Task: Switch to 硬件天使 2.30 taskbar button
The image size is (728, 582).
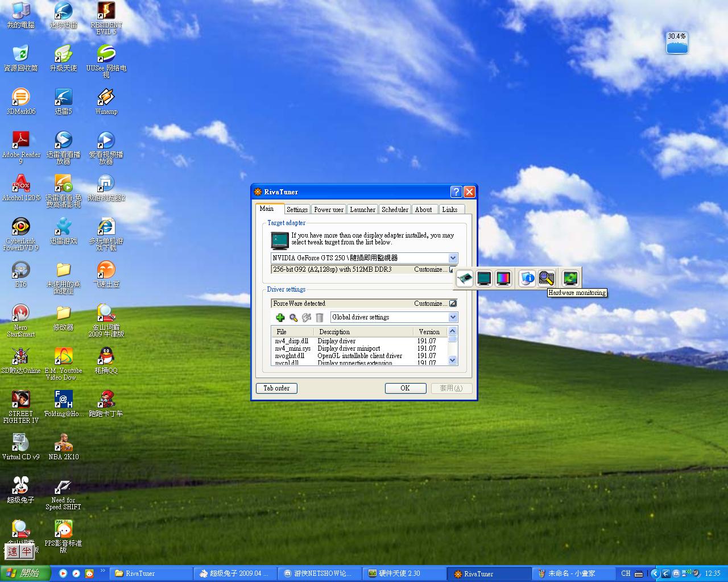Action: pyautogui.click(x=405, y=573)
